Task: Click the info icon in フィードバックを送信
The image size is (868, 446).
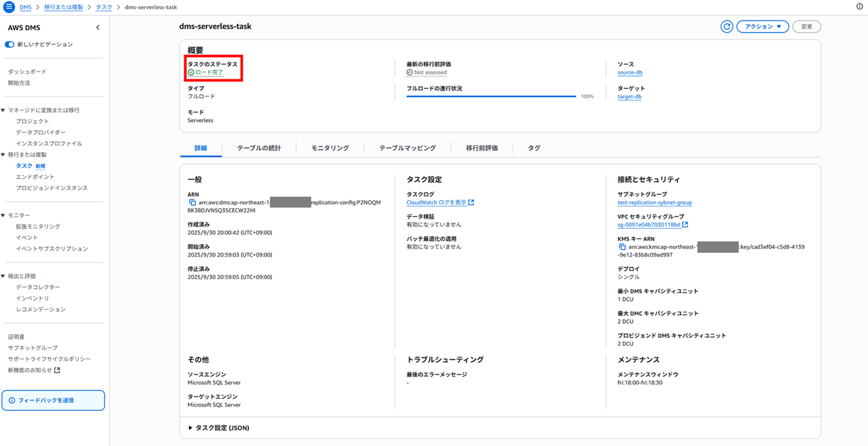Action: coord(12,401)
